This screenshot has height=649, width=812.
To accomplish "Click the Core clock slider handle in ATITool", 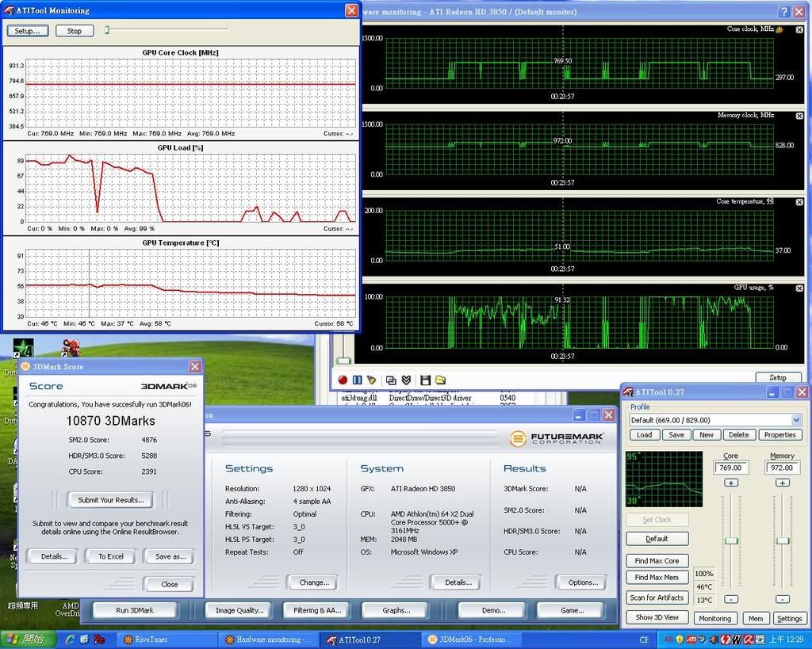I will [730, 540].
